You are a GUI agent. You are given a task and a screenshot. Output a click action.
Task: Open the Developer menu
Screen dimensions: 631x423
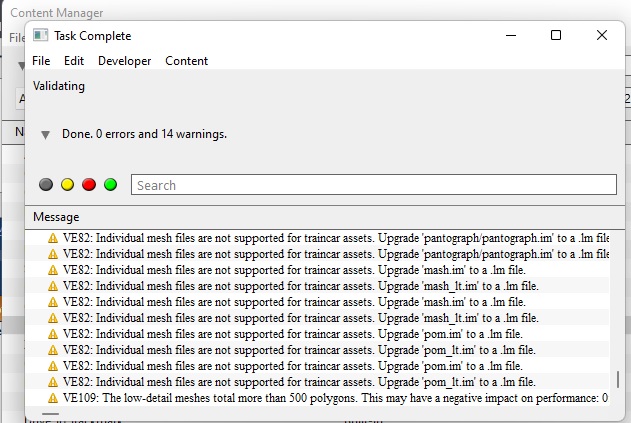point(124,61)
